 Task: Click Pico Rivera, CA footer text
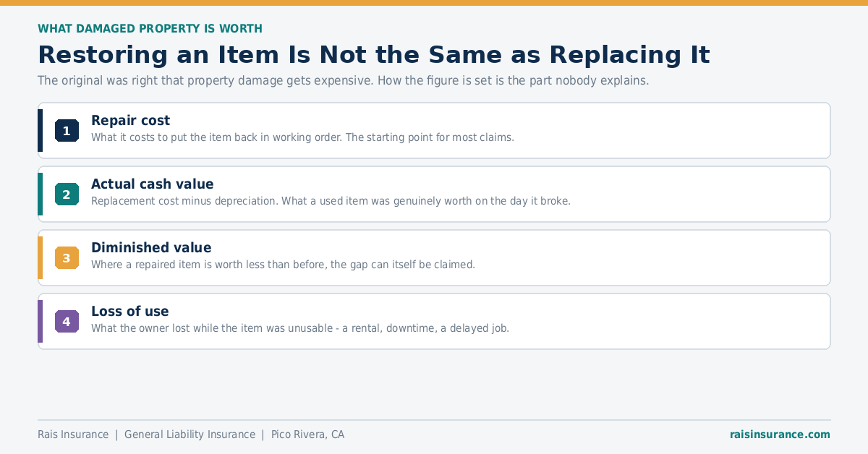coord(307,434)
